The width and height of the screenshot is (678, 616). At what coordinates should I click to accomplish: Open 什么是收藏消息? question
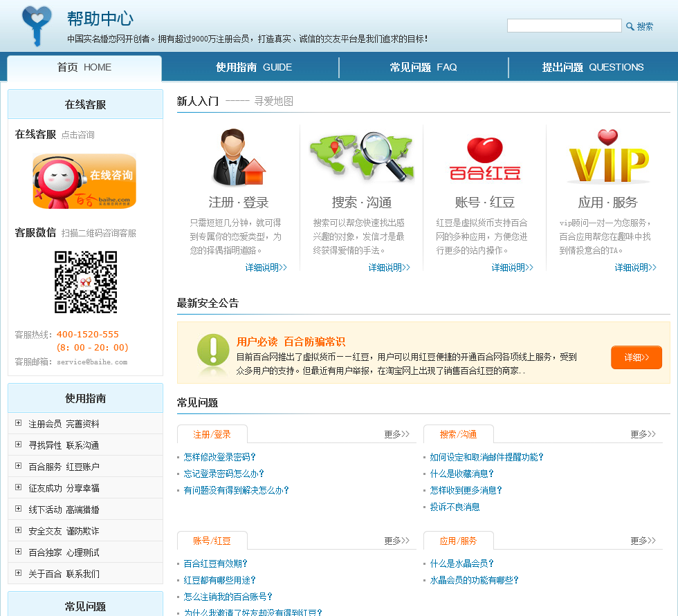(x=462, y=474)
